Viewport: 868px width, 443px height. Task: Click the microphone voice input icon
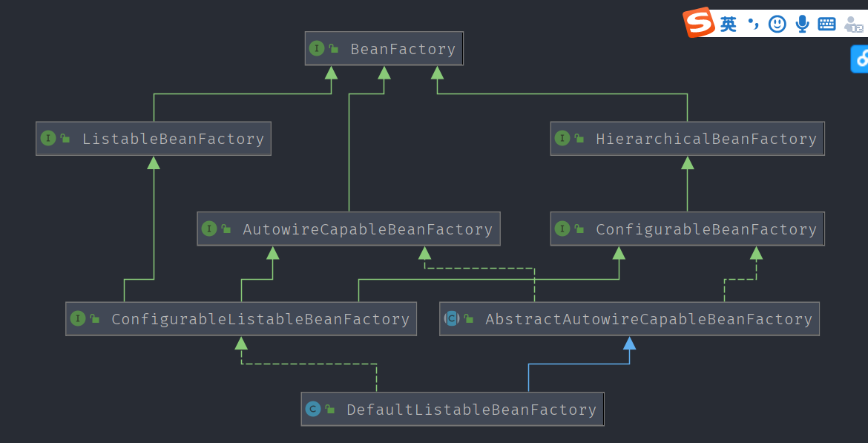coord(802,24)
